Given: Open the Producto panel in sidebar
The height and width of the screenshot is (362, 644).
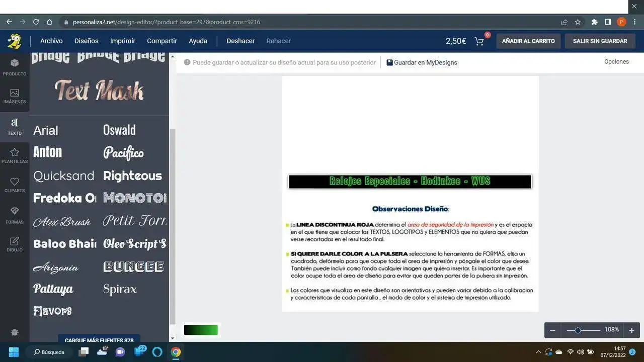Looking at the screenshot, I should (x=15, y=66).
